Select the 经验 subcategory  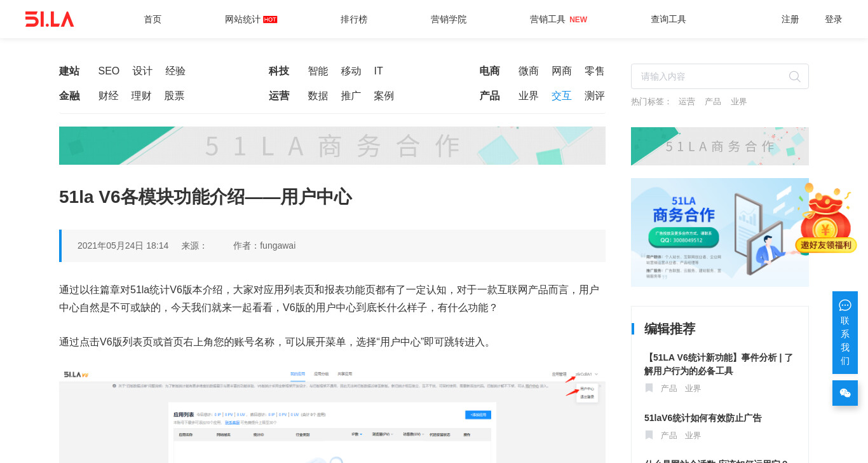click(175, 71)
